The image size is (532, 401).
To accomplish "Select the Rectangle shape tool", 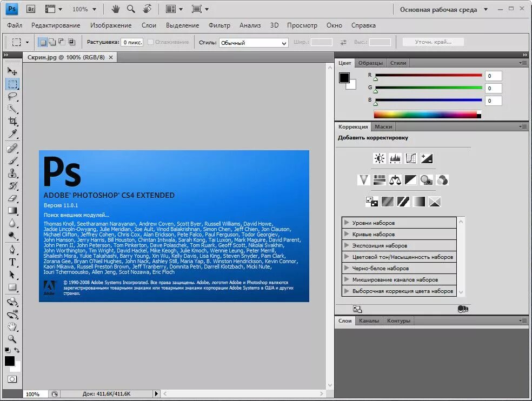I will click(12, 288).
